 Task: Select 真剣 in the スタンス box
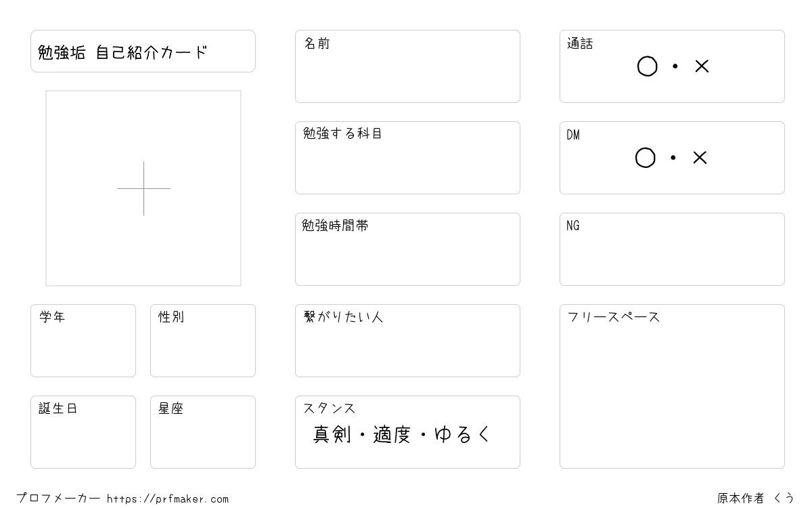coord(332,434)
